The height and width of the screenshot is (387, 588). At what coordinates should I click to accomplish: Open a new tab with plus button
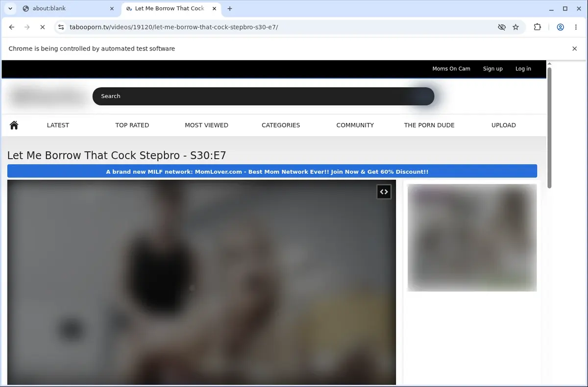click(x=230, y=9)
